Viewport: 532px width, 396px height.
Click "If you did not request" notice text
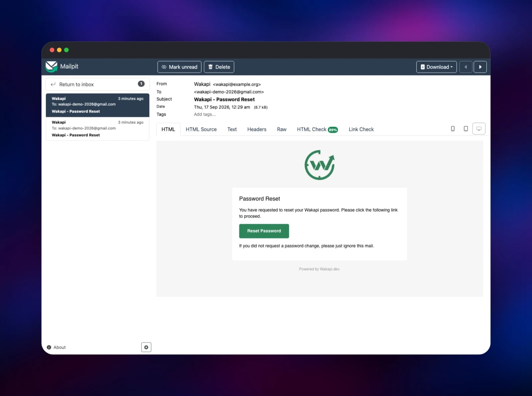click(307, 246)
